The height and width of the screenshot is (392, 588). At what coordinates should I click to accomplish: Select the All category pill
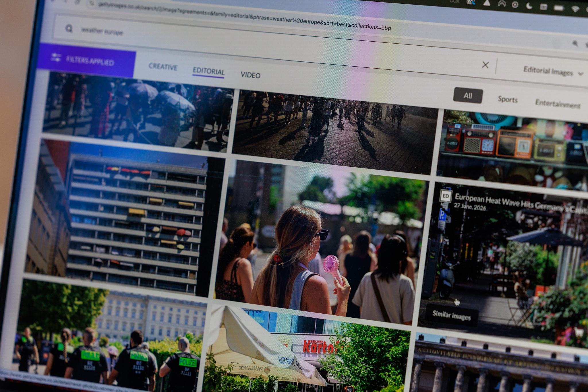click(468, 96)
